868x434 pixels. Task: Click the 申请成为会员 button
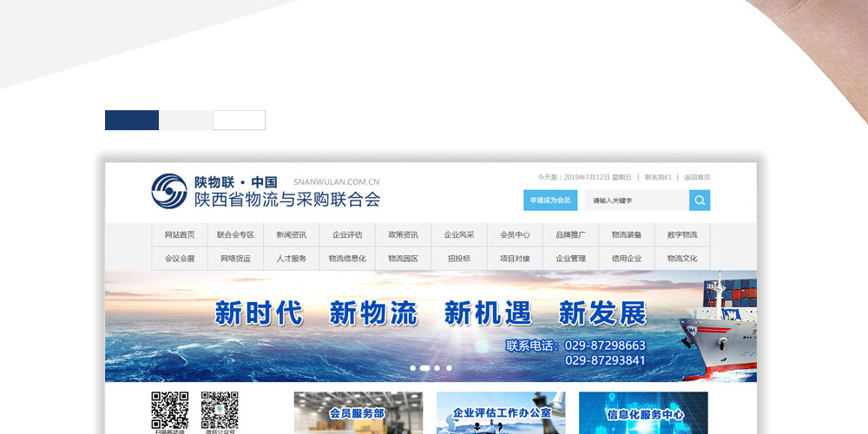click(550, 201)
